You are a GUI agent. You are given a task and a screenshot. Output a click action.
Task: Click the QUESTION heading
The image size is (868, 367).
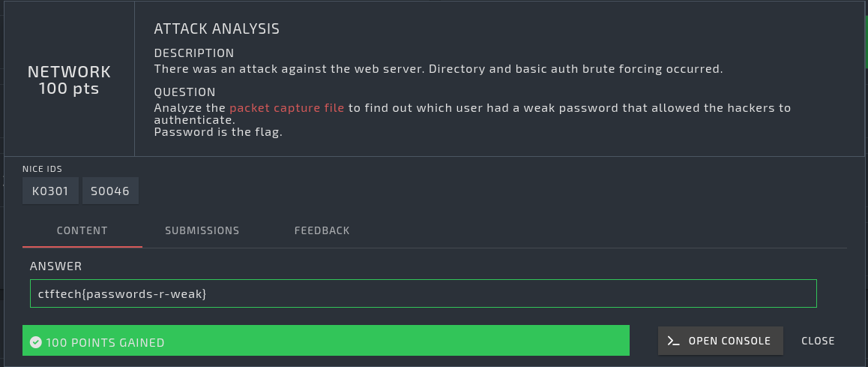tap(184, 92)
